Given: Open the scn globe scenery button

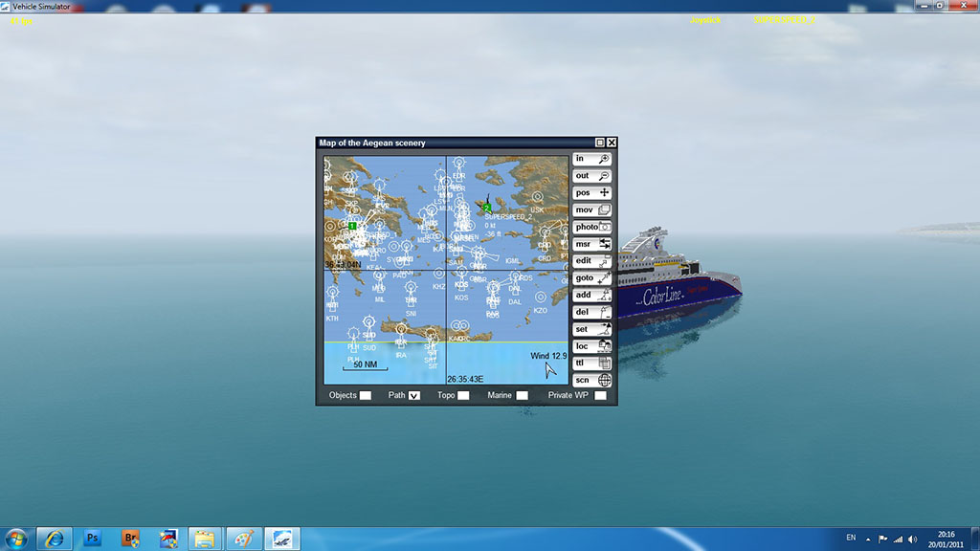Looking at the screenshot, I should pyautogui.click(x=591, y=380).
